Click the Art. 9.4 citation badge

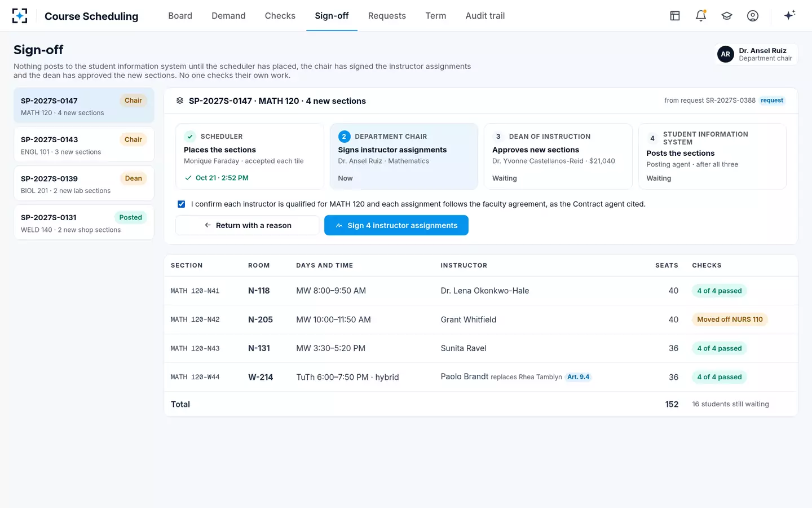pyautogui.click(x=578, y=377)
